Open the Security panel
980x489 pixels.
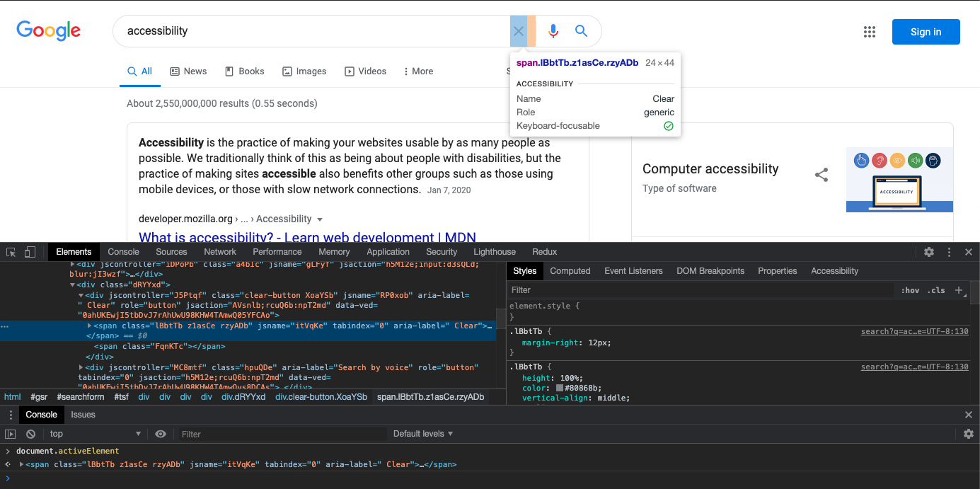click(442, 252)
